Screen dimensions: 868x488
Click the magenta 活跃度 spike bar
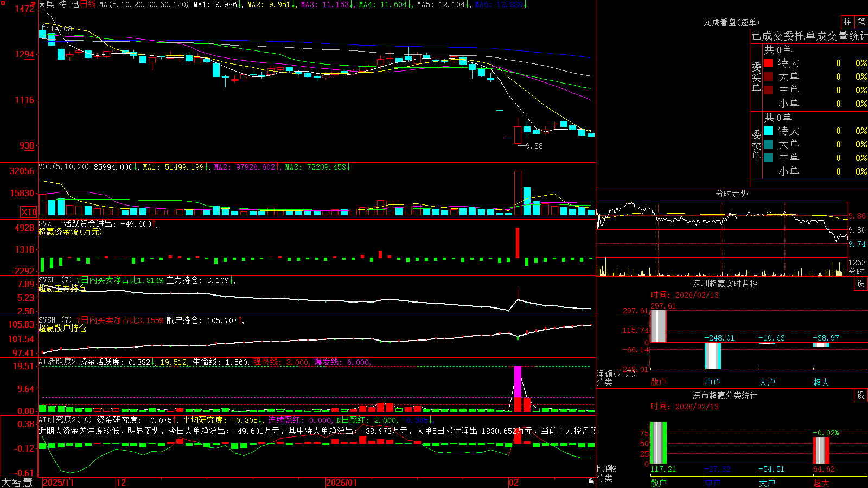[518, 382]
